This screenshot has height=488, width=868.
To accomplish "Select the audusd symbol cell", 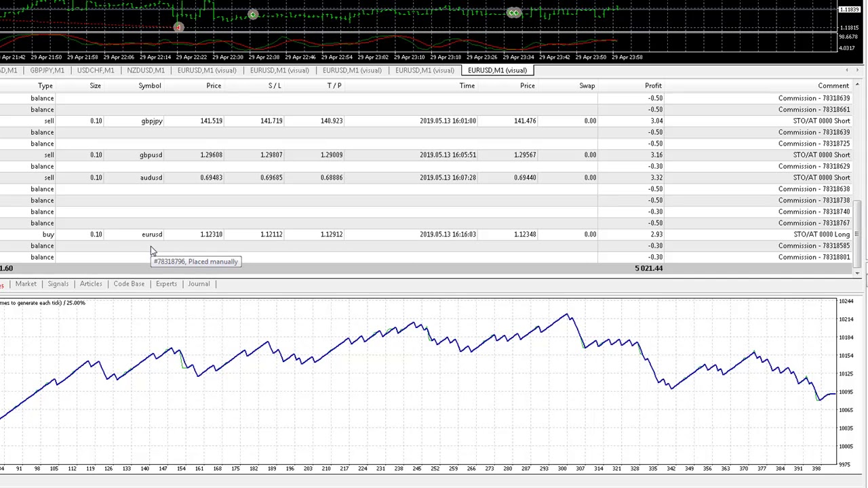I will tap(151, 178).
